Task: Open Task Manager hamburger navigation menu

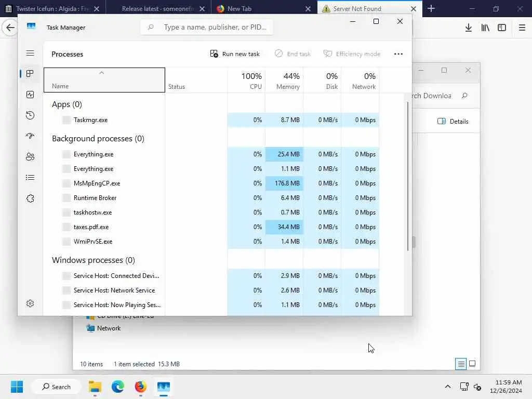Action: point(30,54)
